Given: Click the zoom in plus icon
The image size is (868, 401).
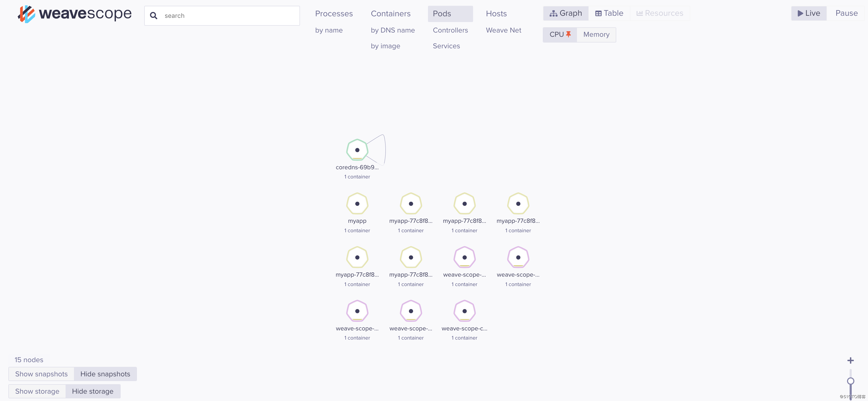Looking at the screenshot, I should tap(850, 361).
